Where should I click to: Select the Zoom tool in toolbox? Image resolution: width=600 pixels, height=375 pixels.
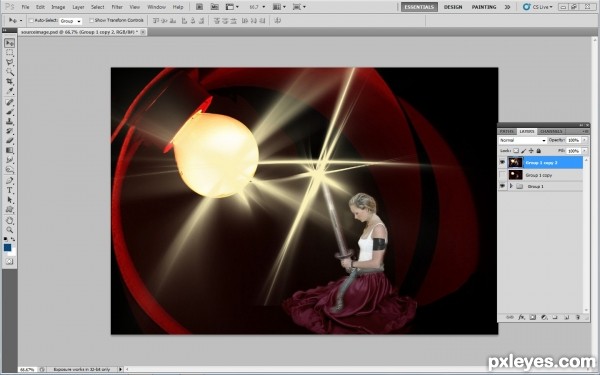pos(9,230)
